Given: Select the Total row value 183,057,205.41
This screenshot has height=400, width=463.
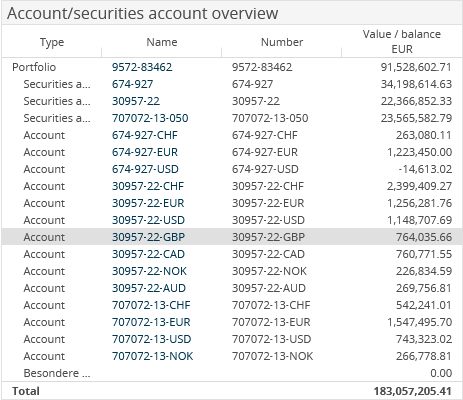Looking at the screenshot, I should 413,391.
